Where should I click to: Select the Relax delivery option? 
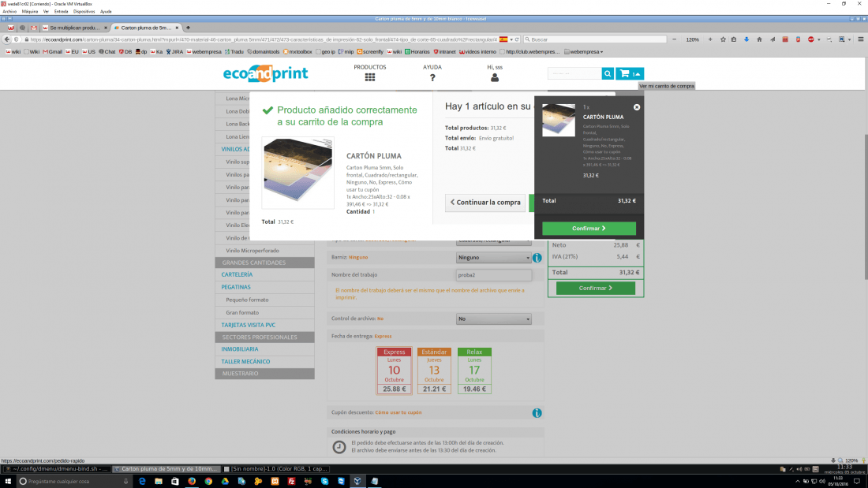pos(474,371)
